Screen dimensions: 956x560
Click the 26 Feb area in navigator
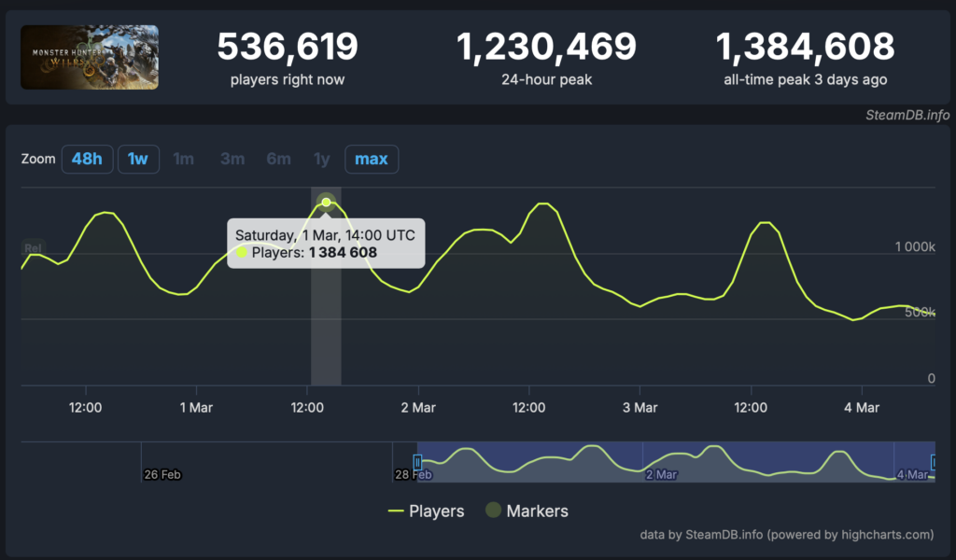pos(162,474)
